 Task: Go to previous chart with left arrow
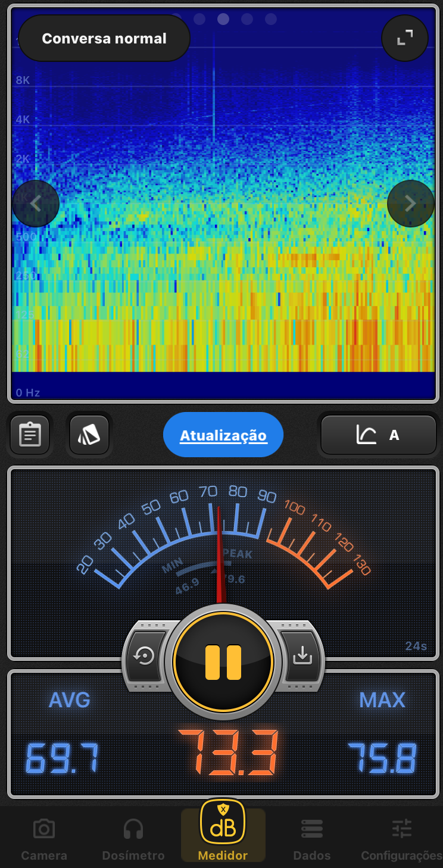tap(36, 204)
